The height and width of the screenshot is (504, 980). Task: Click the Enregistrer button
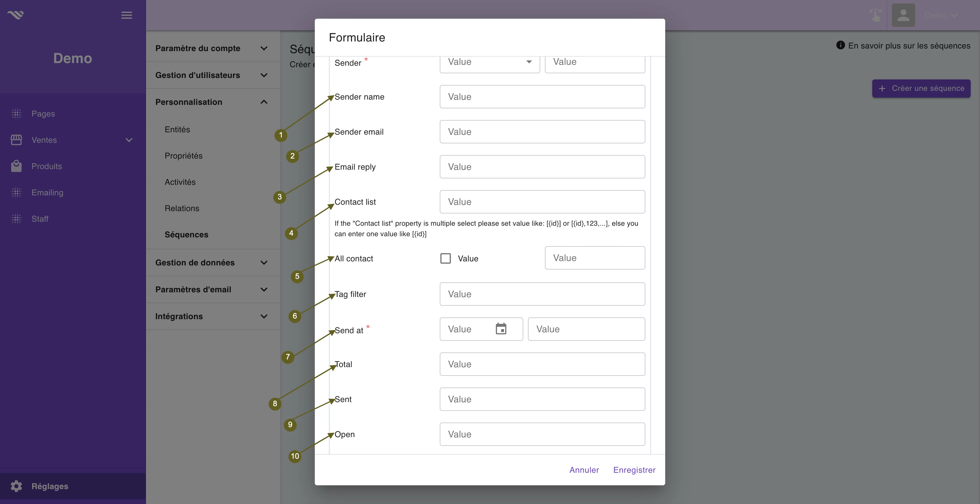click(634, 470)
